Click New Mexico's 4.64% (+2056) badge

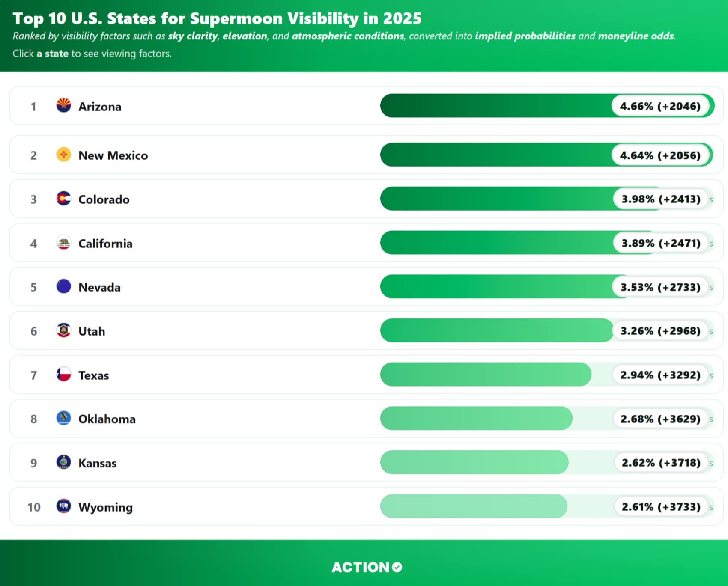[660, 155]
